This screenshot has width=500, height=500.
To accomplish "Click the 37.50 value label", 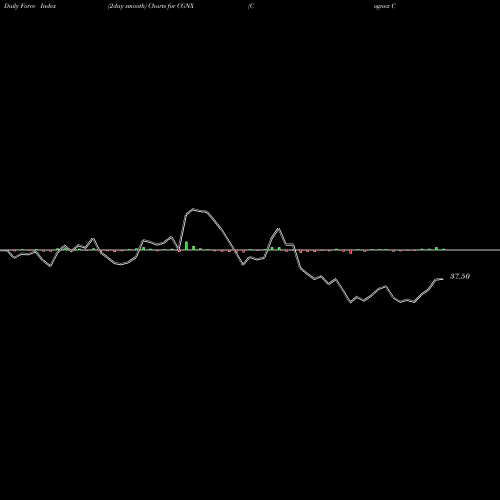I will pos(460,276).
